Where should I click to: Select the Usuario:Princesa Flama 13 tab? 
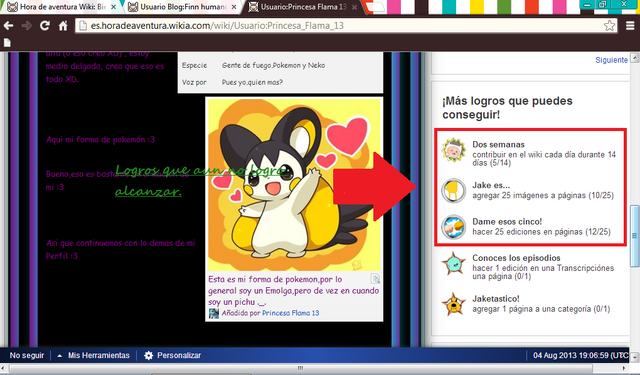(303, 7)
